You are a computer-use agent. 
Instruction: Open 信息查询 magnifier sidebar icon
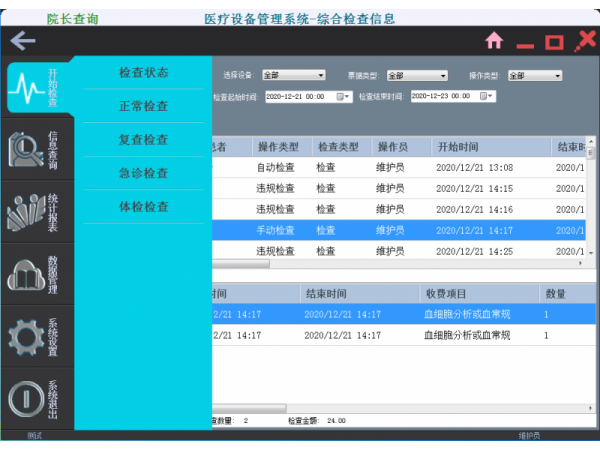27,150
